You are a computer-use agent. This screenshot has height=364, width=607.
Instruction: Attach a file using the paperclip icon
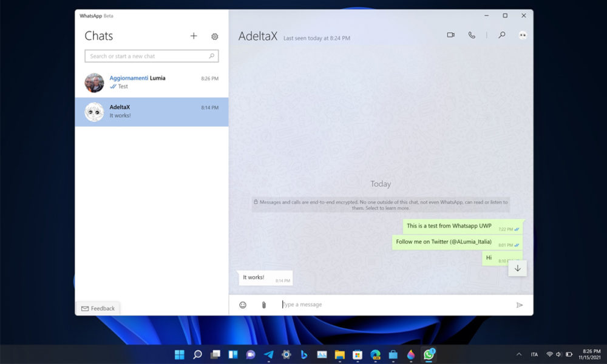tap(264, 304)
